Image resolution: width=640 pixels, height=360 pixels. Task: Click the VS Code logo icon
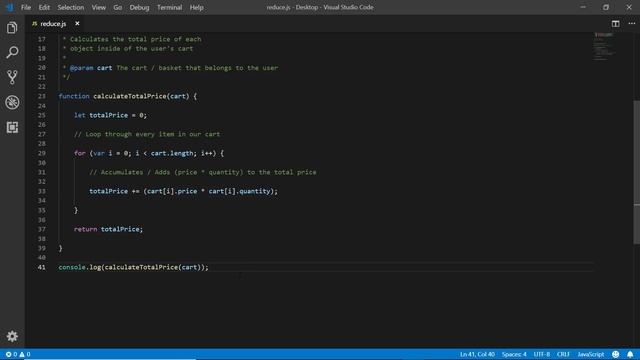click(x=9, y=7)
